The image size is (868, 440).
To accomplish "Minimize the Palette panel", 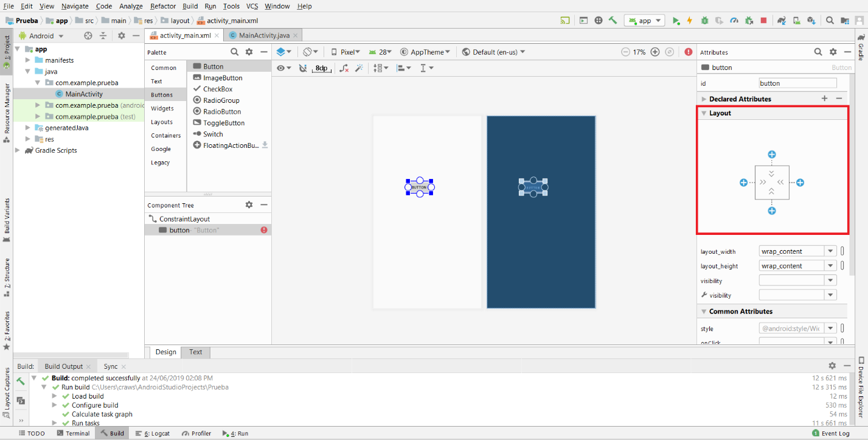I will click(265, 52).
